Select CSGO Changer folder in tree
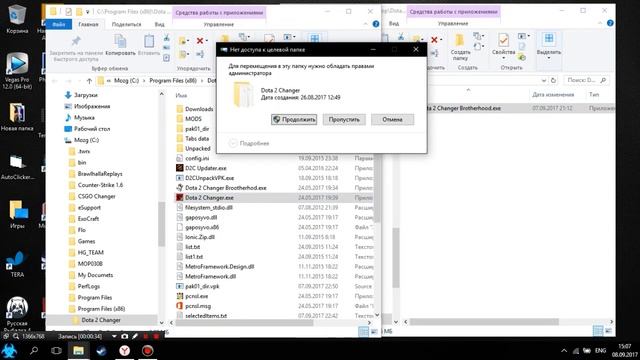The image size is (640, 360). (96, 196)
